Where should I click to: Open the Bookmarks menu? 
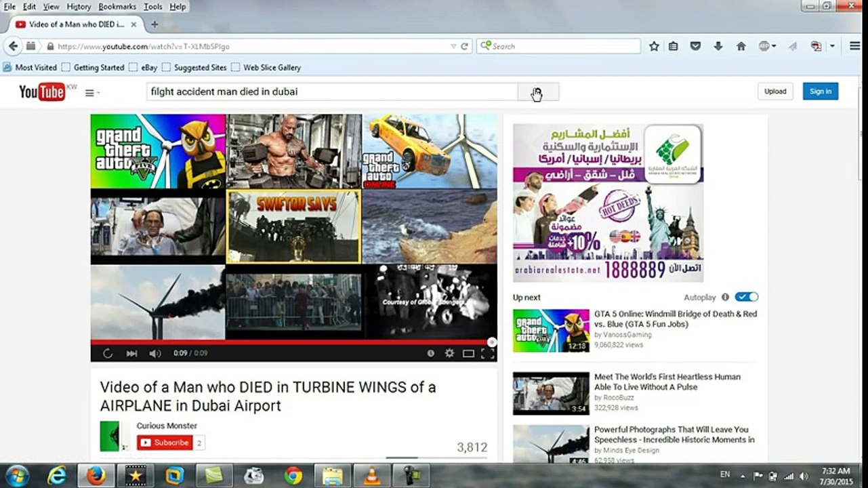pos(117,7)
